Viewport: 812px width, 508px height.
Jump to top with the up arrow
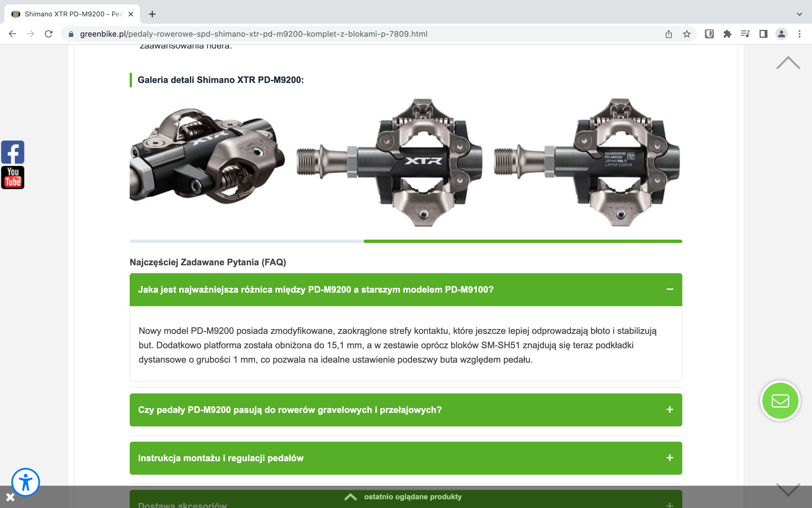[788, 63]
